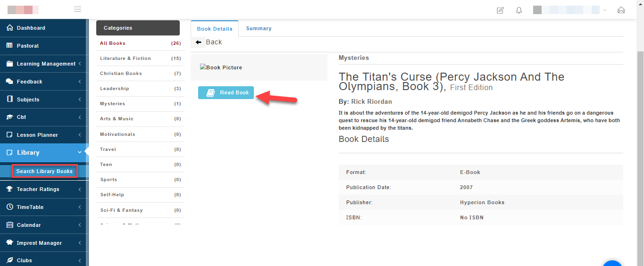Select the Leadership category
Viewport: 644px width, 266px height.
click(141, 89)
